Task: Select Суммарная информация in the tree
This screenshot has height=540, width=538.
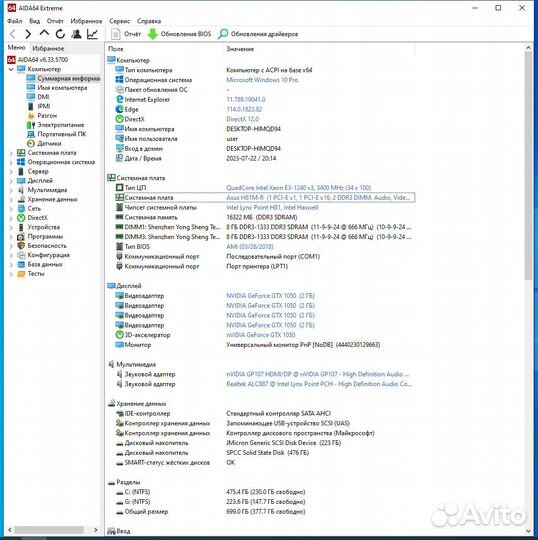Action: coord(69,79)
